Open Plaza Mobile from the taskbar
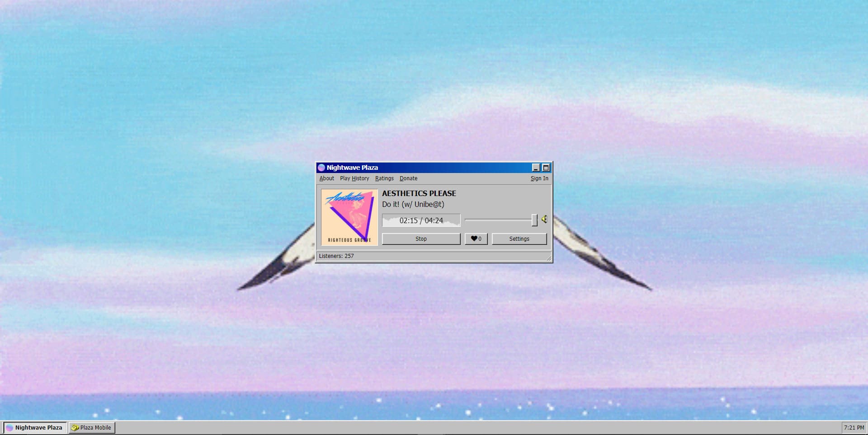This screenshot has width=868, height=435. [x=92, y=428]
